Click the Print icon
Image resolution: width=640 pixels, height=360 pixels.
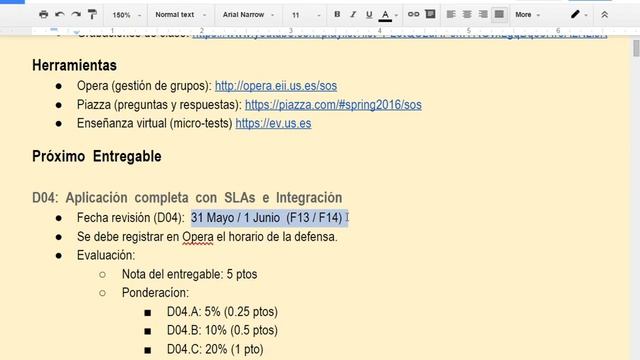coord(44,15)
